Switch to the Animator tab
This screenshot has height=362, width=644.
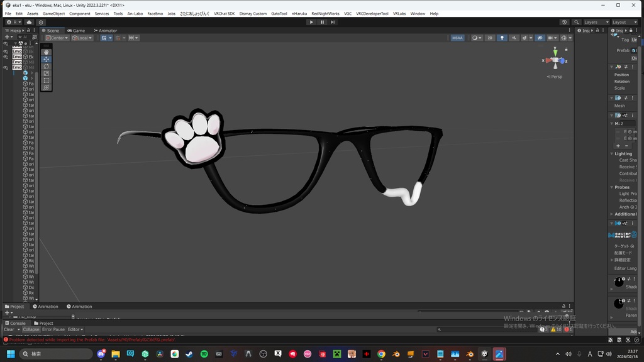pyautogui.click(x=105, y=30)
